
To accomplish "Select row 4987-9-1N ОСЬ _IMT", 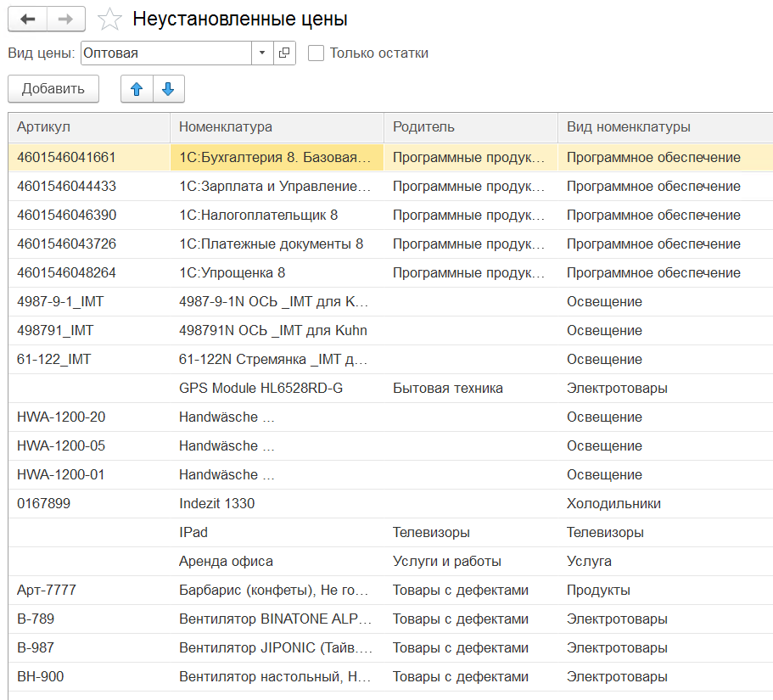I will 277,302.
